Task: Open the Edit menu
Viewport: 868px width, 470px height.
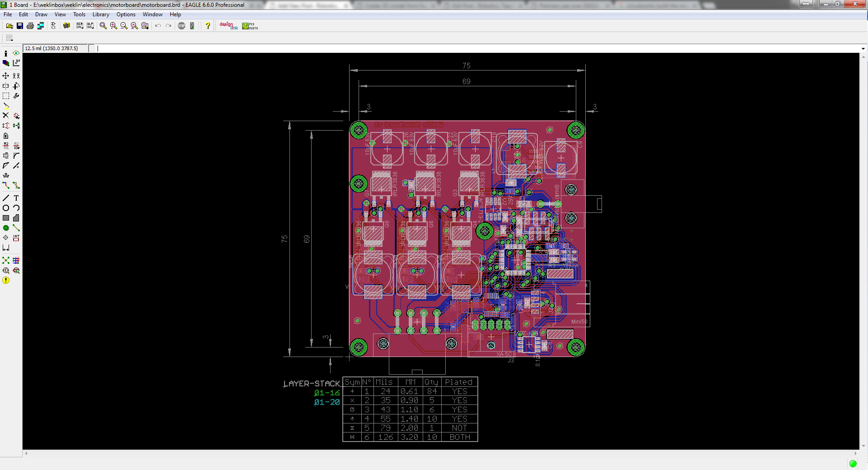Action: click(23, 14)
